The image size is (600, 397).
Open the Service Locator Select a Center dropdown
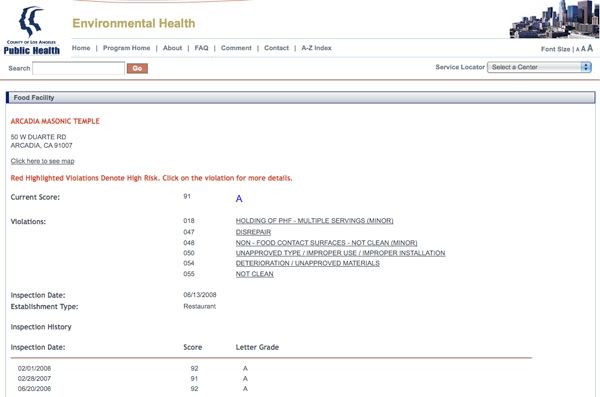click(539, 67)
